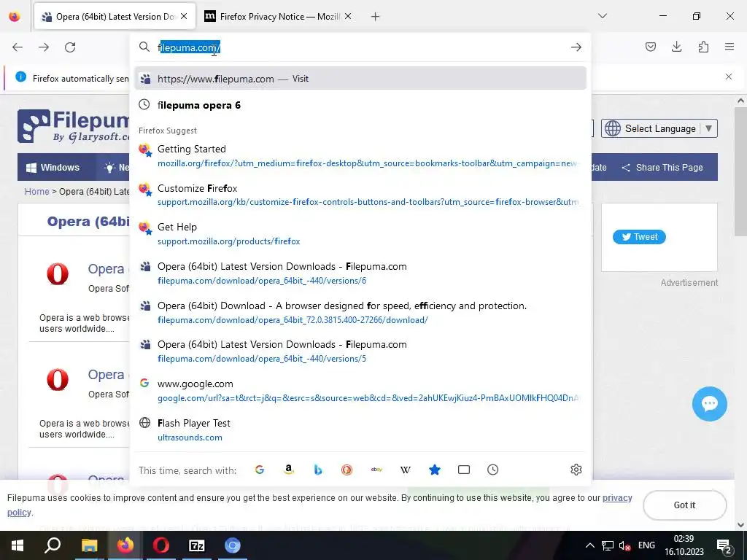Open the blue chat bubble widget
Viewport: 747px width, 560px height.
(709, 404)
